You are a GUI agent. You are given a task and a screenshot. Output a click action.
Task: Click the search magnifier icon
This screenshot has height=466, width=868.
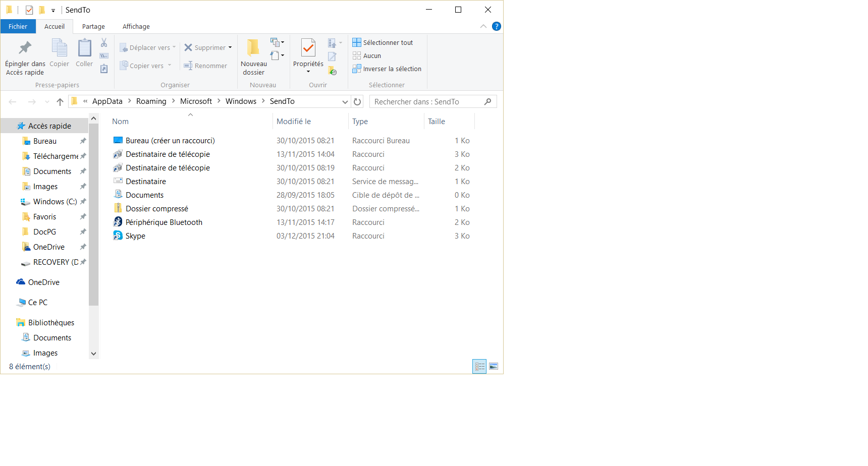tap(487, 102)
